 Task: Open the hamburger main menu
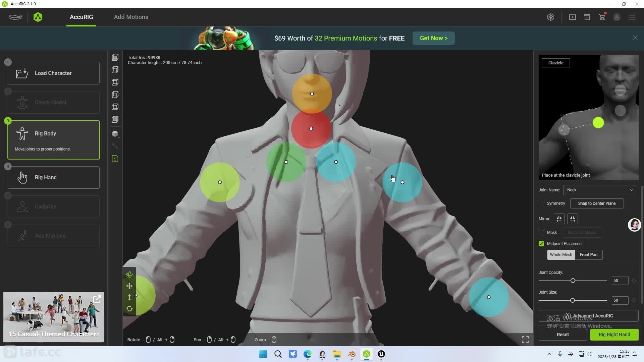coord(632,17)
